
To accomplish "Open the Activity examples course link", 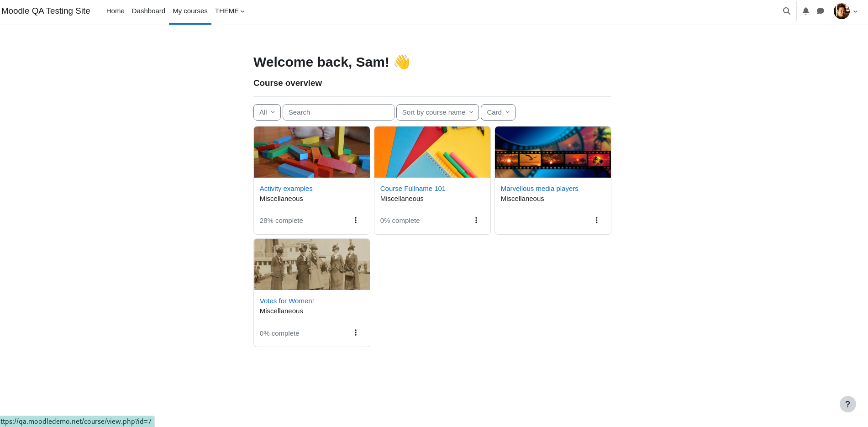I will [286, 189].
